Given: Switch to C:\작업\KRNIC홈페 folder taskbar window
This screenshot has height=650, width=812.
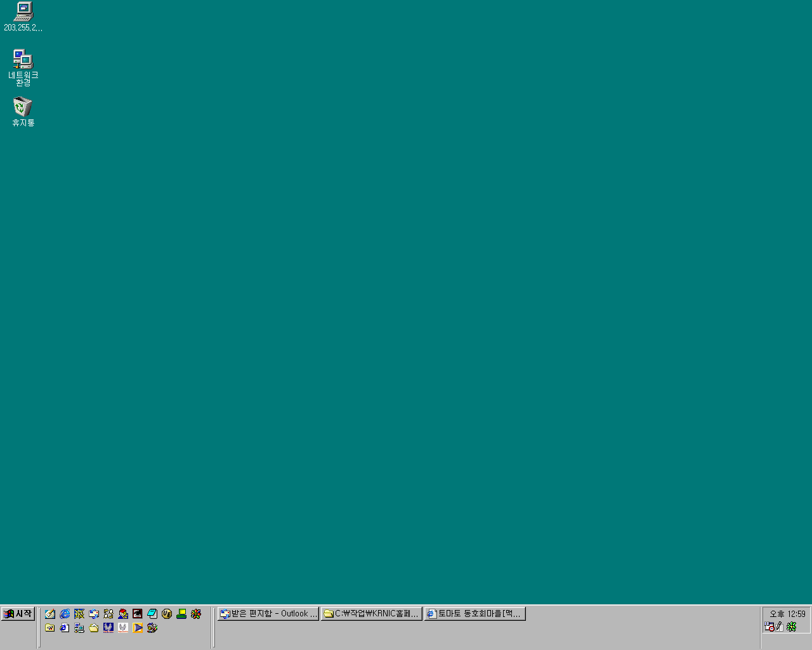Looking at the screenshot, I should [x=372, y=614].
